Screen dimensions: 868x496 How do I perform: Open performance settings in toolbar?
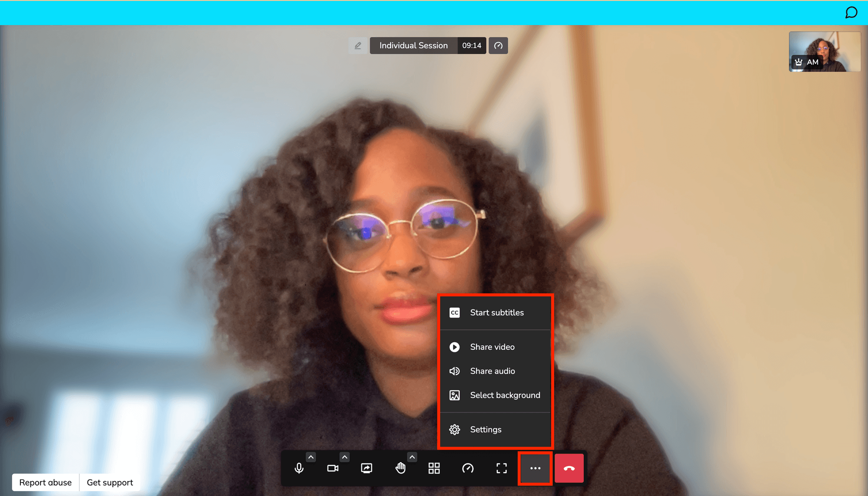coord(468,468)
